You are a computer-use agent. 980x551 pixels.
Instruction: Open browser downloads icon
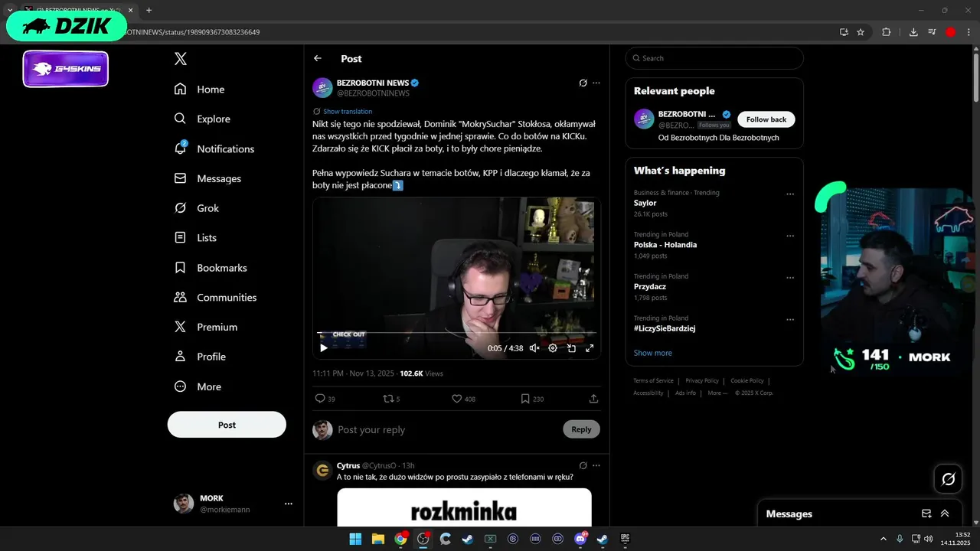coord(913,32)
